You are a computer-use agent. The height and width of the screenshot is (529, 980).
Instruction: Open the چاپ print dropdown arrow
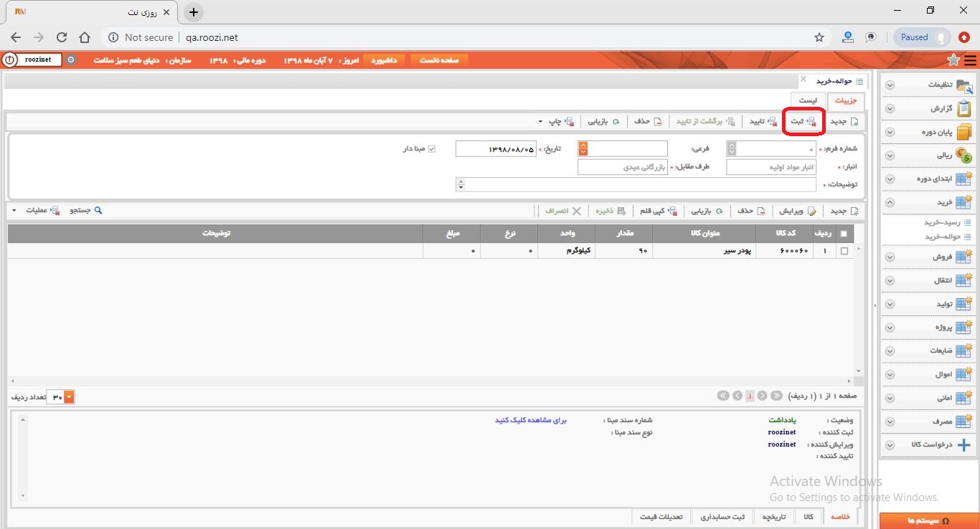(x=540, y=122)
